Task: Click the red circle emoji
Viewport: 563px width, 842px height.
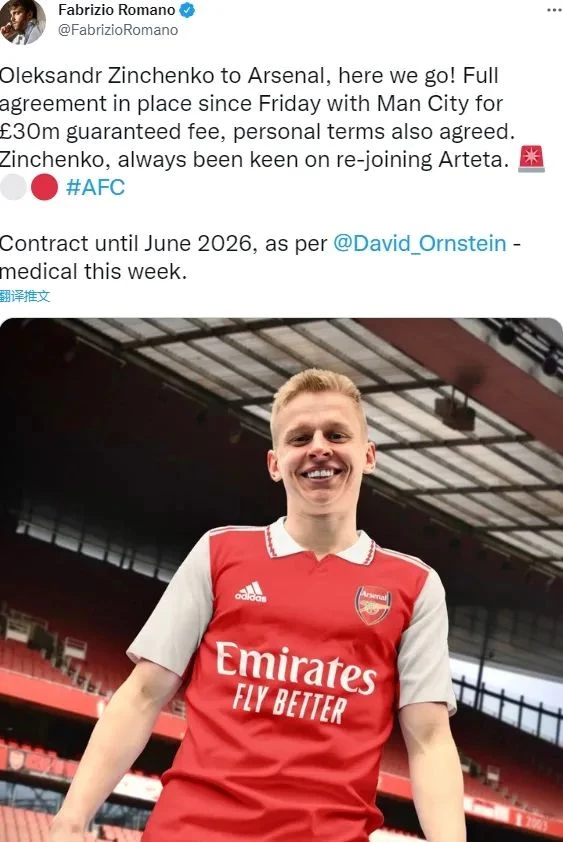Action: (x=44, y=187)
